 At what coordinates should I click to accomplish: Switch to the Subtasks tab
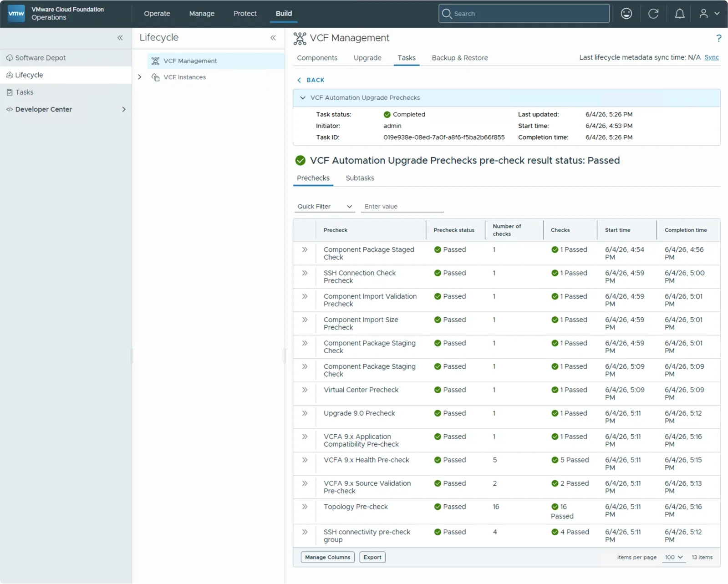pos(360,178)
